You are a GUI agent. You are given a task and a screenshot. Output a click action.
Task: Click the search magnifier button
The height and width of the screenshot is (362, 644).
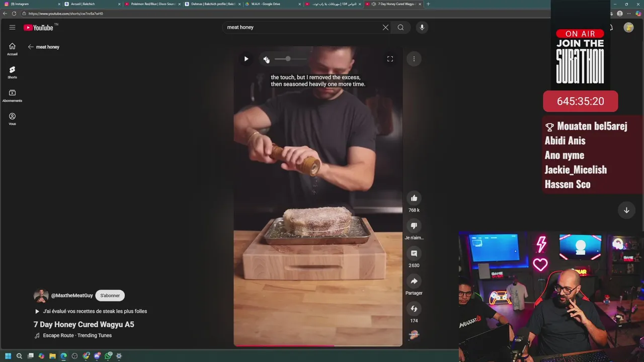(400, 27)
